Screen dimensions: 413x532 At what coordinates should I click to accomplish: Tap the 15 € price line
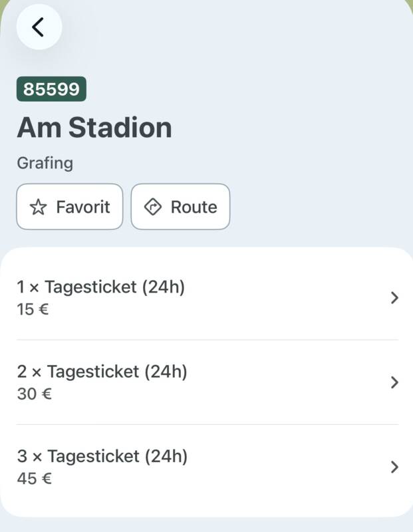coord(33,309)
